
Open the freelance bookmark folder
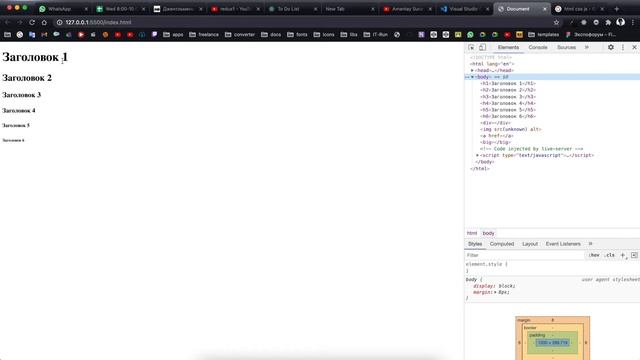coord(204,35)
